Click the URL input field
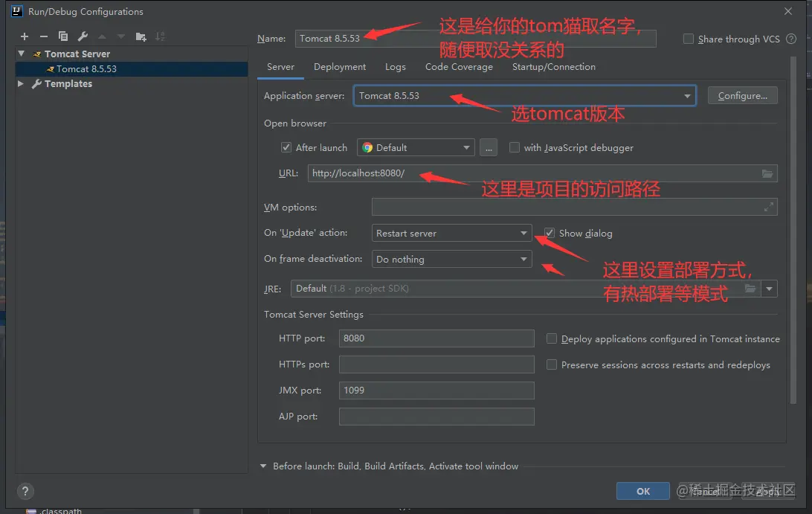This screenshot has width=812, height=514. (x=542, y=173)
